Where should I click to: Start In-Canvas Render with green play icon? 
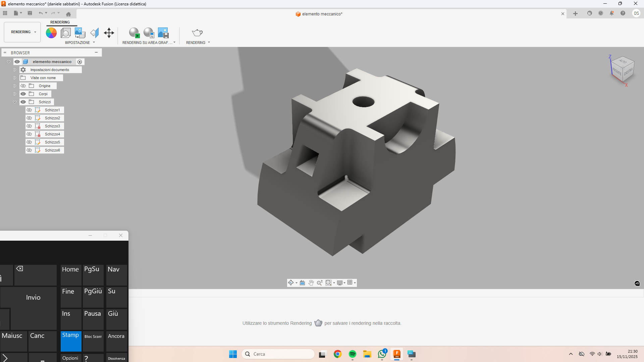[134, 33]
